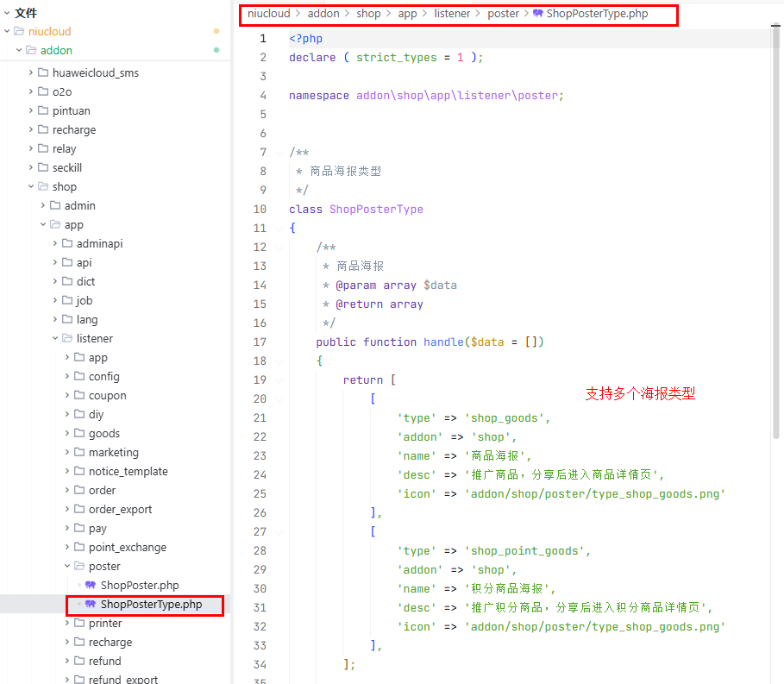Click the notice_template folder icon

[x=79, y=471]
